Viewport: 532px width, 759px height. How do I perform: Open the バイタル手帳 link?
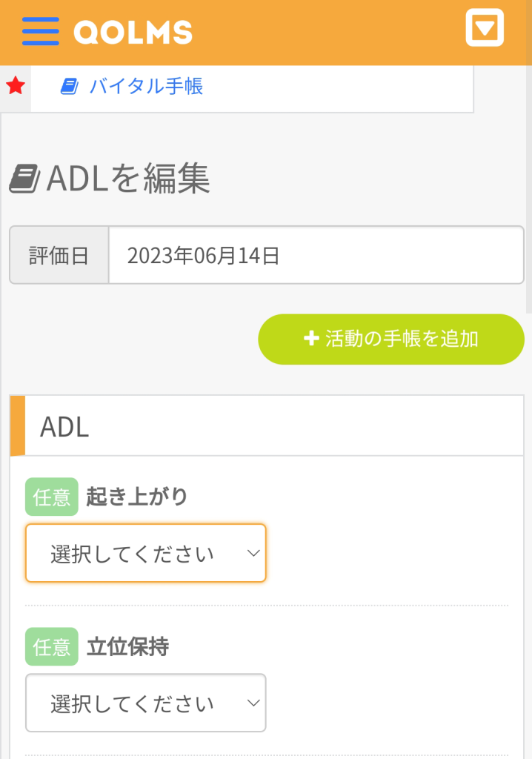(x=146, y=87)
